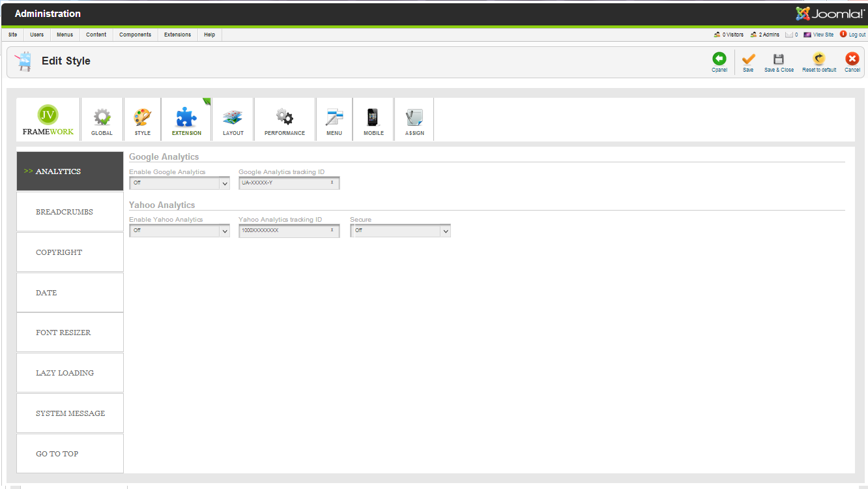Click the Google Analytics tracking ID field

284,183
